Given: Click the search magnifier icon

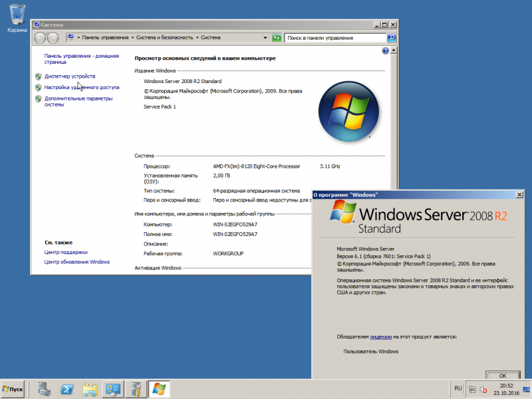Looking at the screenshot, I should (392, 38).
